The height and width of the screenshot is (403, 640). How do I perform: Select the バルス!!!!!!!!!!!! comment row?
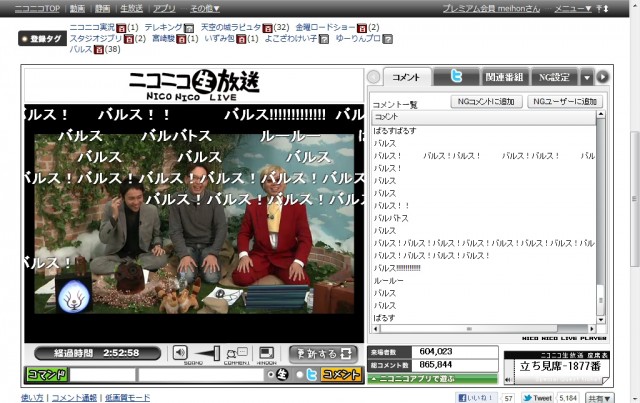tap(484, 268)
